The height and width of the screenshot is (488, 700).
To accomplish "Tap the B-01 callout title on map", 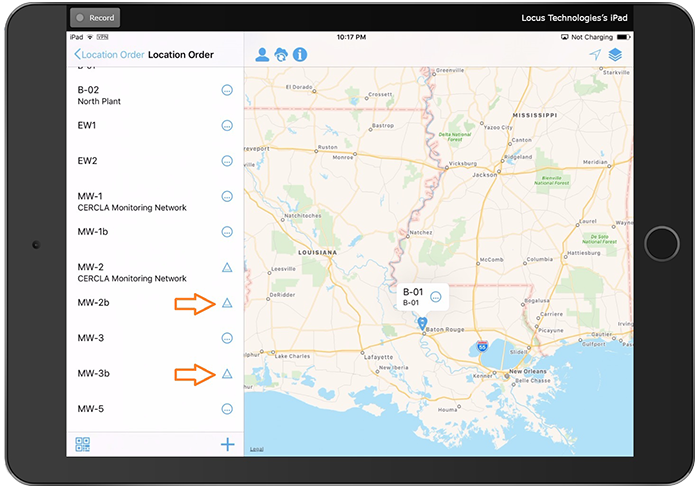I will [x=413, y=292].
